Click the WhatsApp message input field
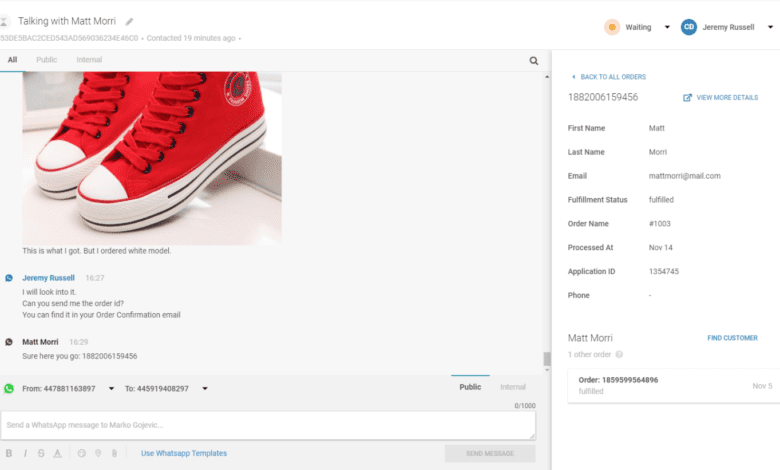780x470 pixels. (x=268, y=425)
